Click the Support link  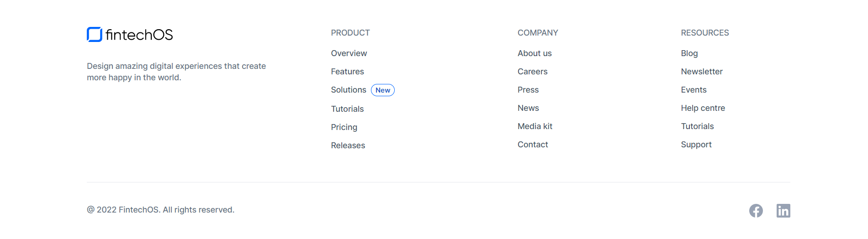point(696,145)
